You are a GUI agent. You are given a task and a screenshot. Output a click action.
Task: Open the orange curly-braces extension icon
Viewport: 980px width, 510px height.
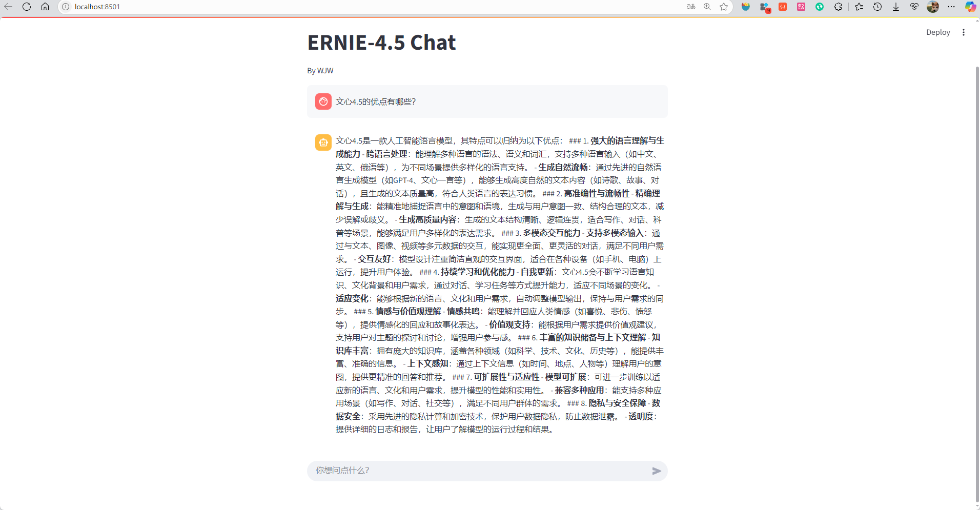coord(783,7)
